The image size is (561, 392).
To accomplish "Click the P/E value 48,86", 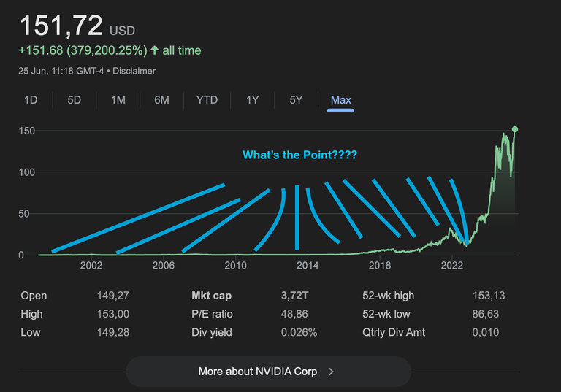I will 294,314.
